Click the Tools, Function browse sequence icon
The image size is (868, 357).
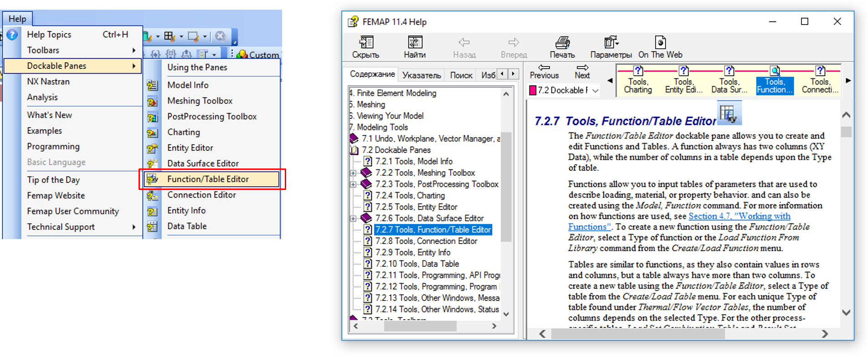pyautogui.click(x=775, y=71)
